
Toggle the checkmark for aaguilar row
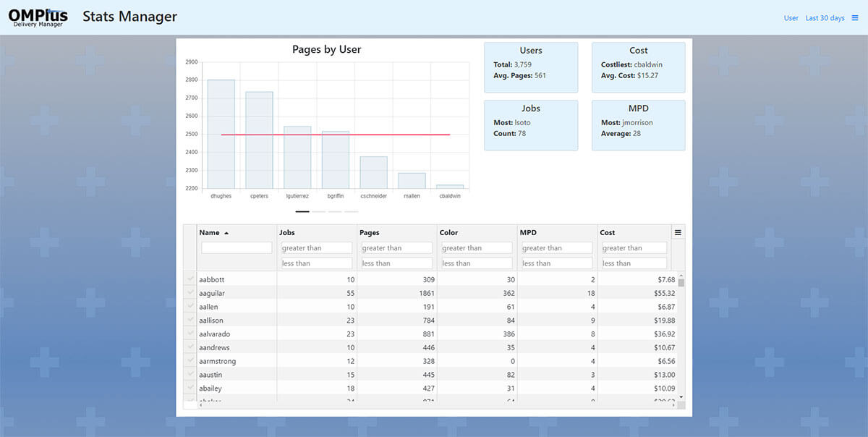[x=190, y=293]
